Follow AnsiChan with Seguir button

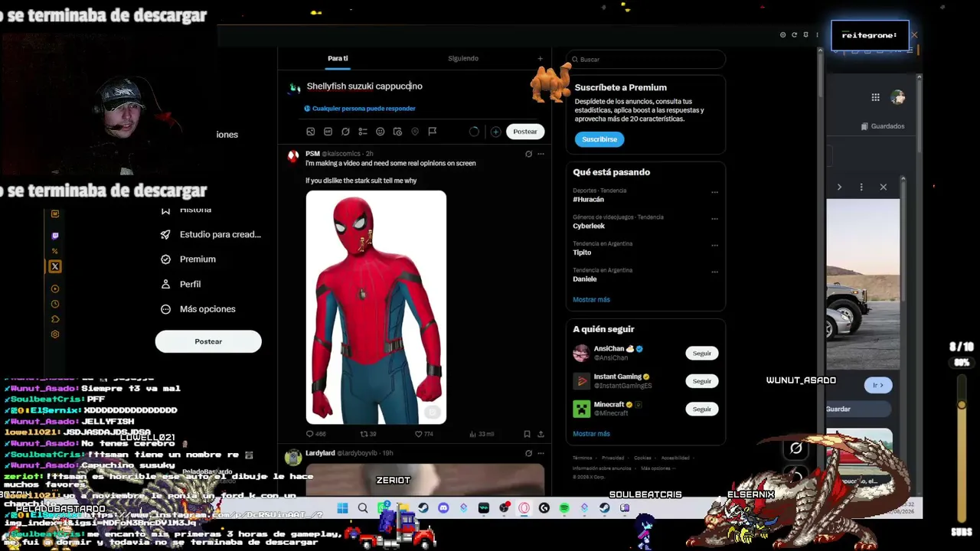702,354
